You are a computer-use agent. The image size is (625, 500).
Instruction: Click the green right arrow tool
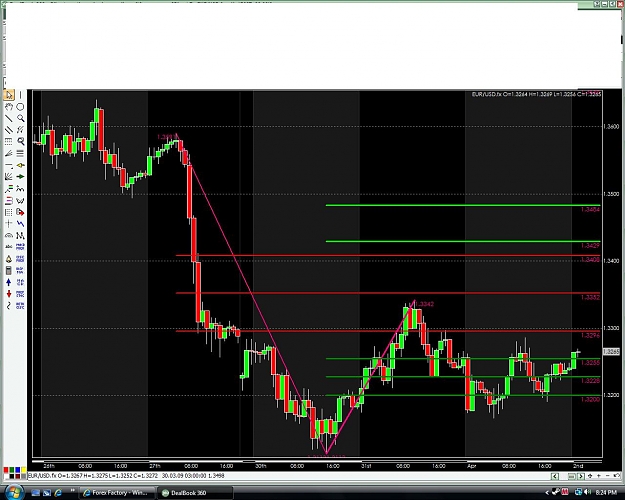(x=20, y=177)
